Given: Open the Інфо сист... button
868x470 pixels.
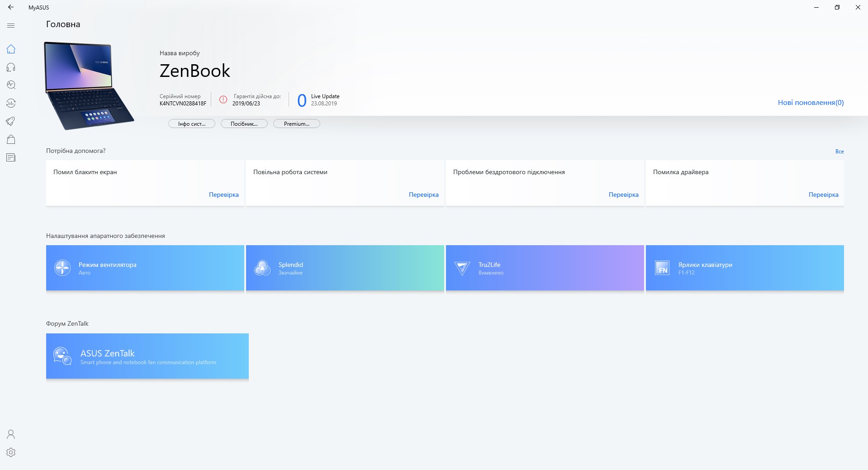Looking at the screenshot, I should tap(192, 123).
